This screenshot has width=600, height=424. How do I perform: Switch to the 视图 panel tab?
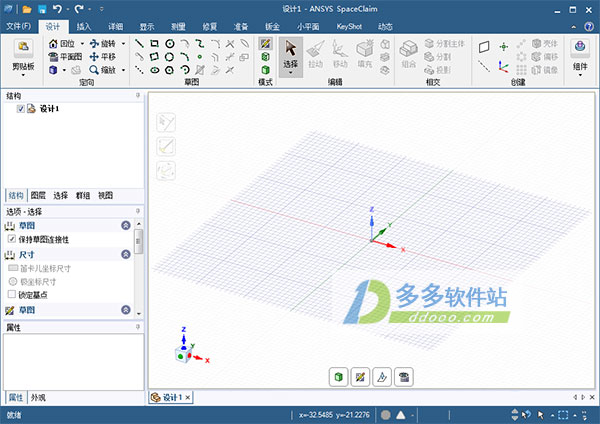point(105,196)
